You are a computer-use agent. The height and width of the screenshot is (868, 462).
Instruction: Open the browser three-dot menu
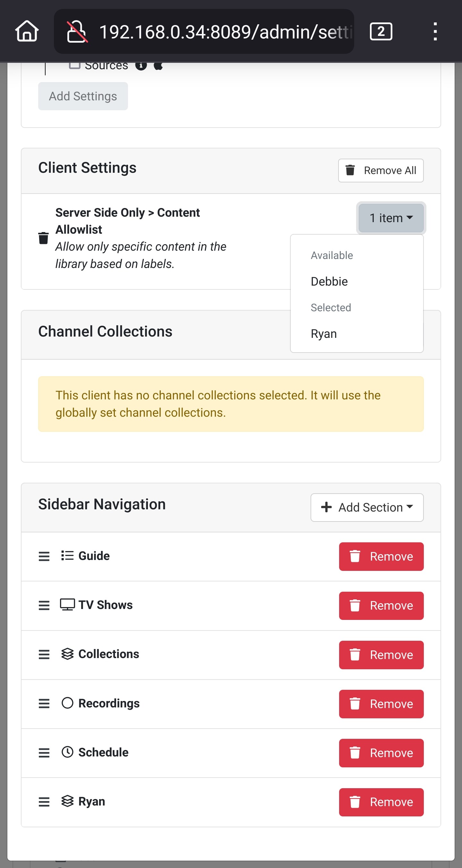click(x=435, y=31)
